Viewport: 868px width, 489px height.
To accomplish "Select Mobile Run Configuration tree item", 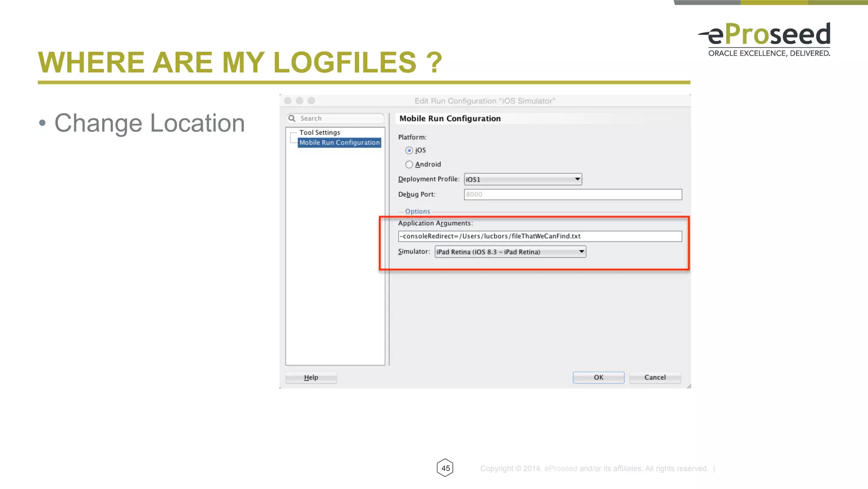I will coord(339,143).
